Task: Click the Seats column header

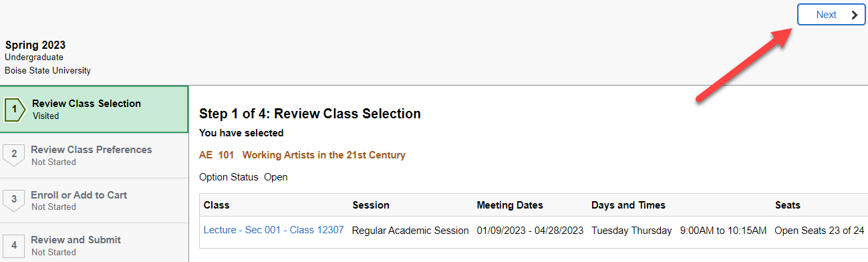Action: point(788,205)
